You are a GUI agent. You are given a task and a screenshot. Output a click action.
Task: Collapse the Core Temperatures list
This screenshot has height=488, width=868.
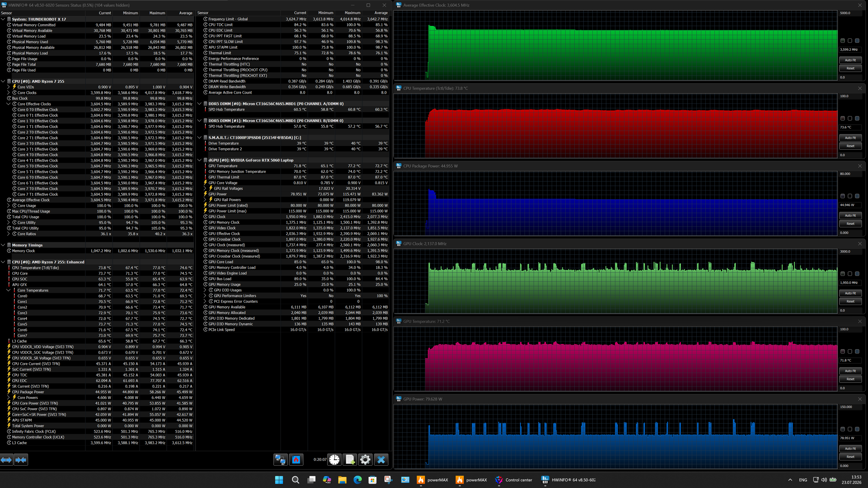coord(8,290)
